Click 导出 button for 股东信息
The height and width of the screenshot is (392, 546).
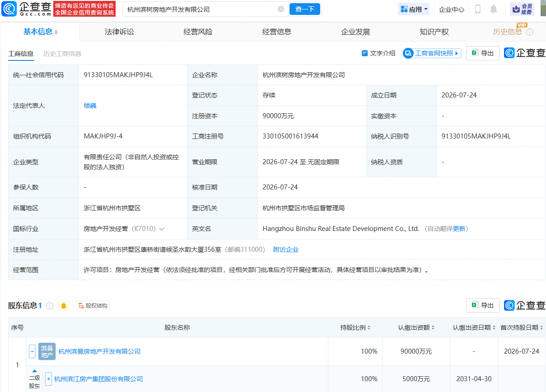click(483, 305)
